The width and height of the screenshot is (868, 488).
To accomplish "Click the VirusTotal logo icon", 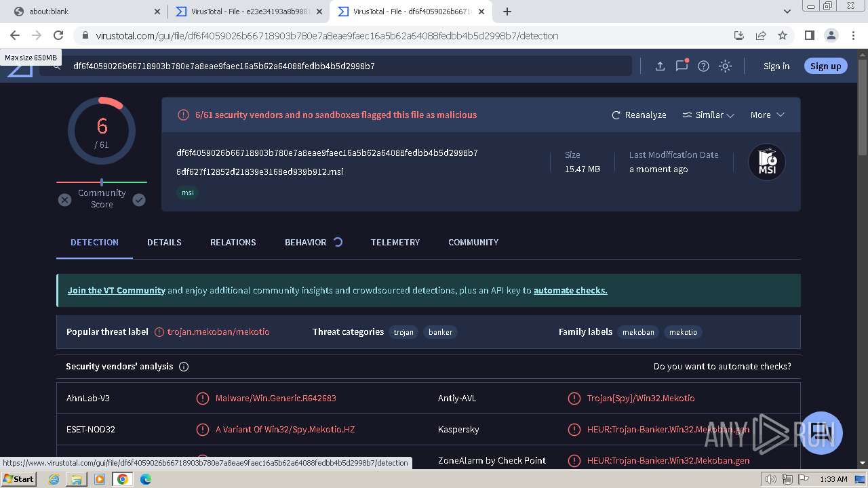I will coord(20,70).
